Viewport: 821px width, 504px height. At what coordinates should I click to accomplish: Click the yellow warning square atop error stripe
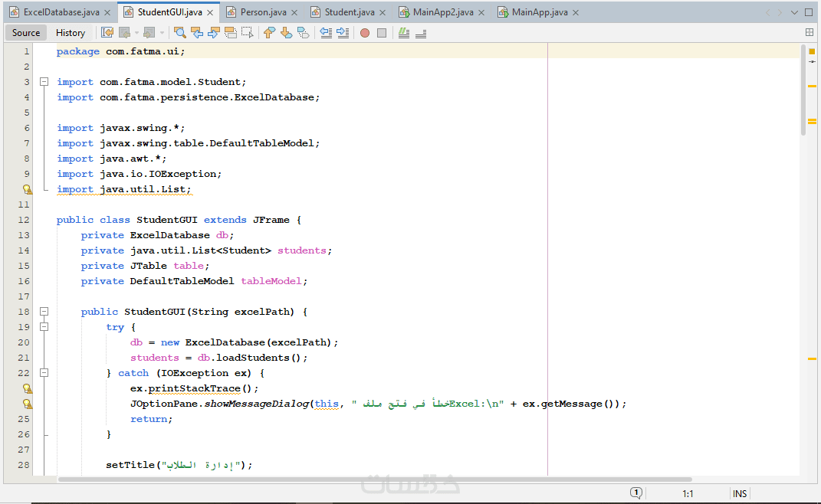click(x=812, y=51)
